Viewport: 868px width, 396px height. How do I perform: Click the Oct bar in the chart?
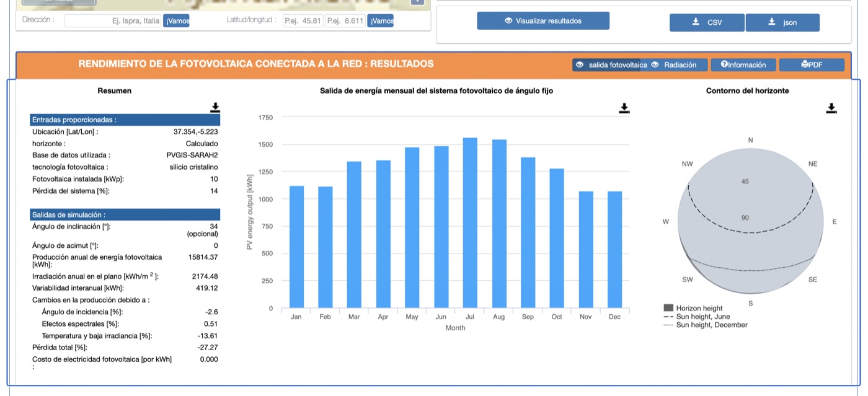[557, 239]
